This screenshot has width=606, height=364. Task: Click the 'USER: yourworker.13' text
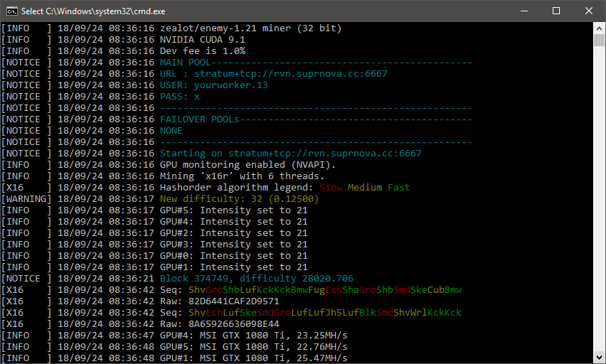[x=213, y=85]
